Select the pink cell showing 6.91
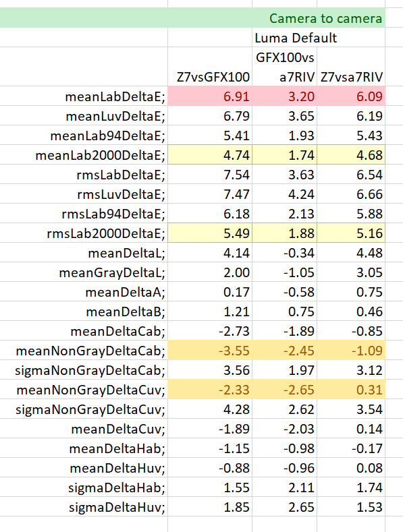Viewport: 403px width, 532px height. pos(210,96)
